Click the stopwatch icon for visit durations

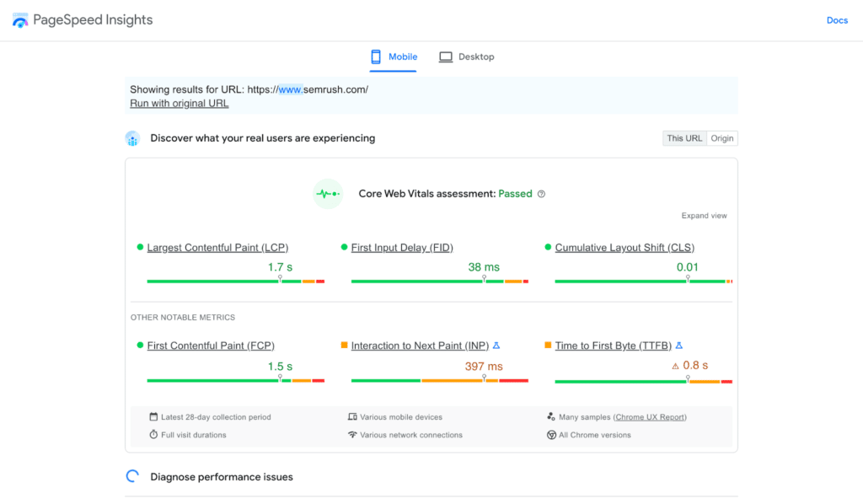pyautogui.click(x=153, y=434)
